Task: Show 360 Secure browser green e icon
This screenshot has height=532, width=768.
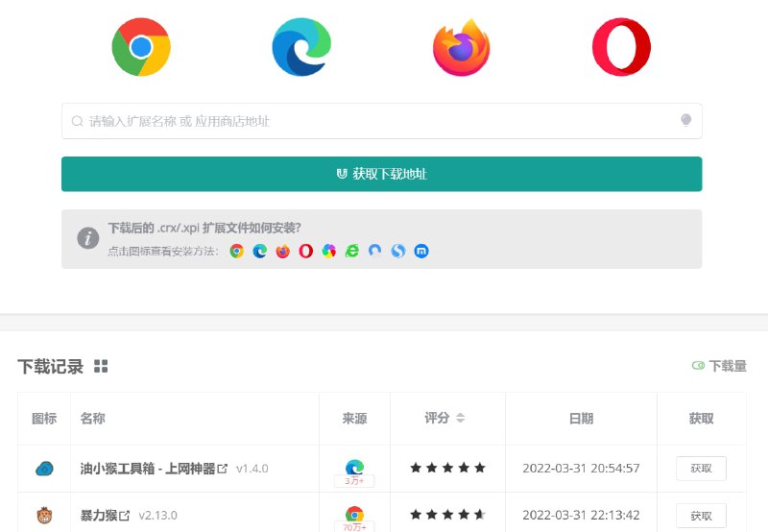Action: (x=351, y=252)
